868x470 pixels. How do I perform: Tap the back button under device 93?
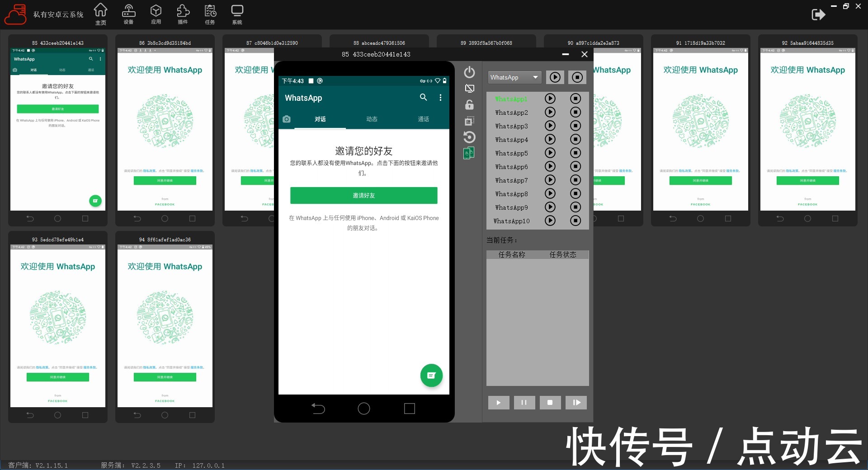(x=30, y=415)
